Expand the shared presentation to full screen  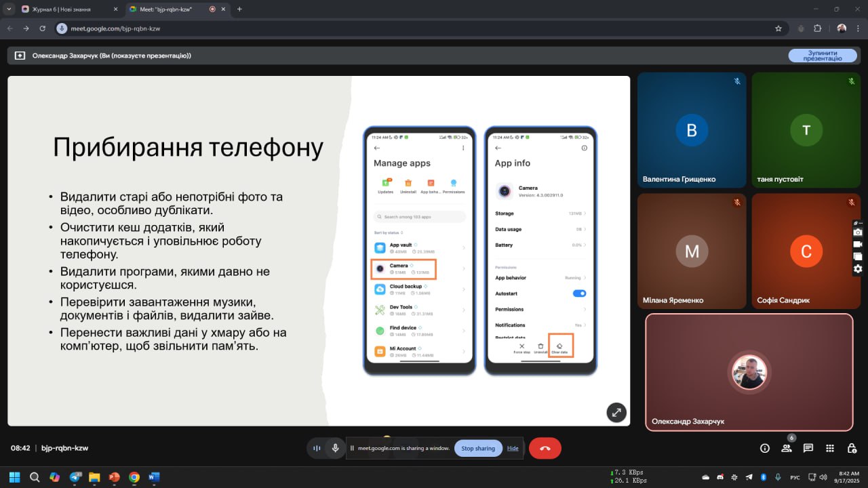coord(616,412)
